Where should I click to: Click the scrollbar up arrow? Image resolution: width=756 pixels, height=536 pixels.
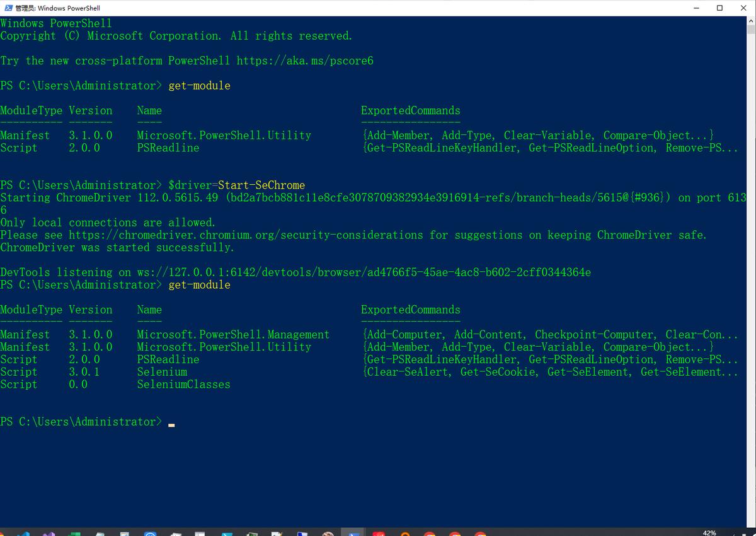click(751, 21)
